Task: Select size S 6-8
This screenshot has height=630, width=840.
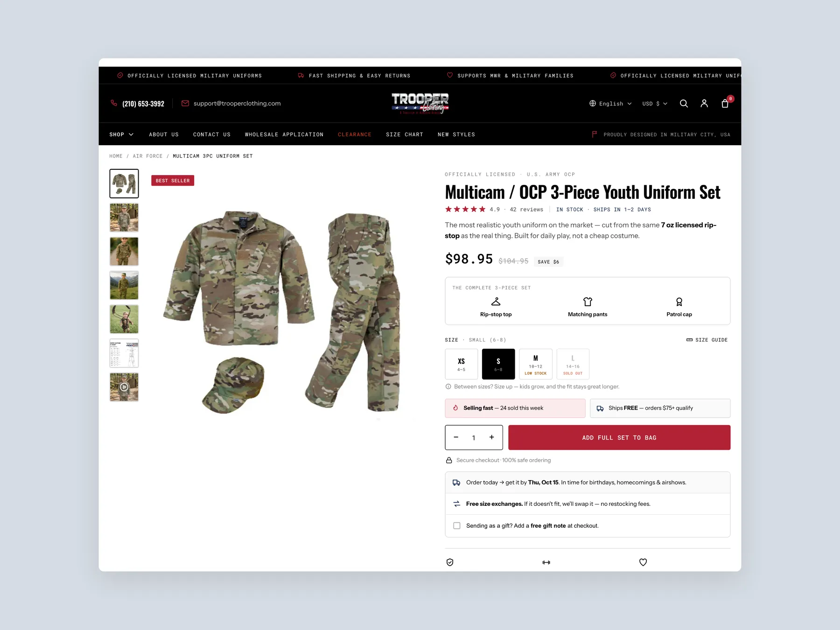Action: pyautogui.click(x=498, y=364)
